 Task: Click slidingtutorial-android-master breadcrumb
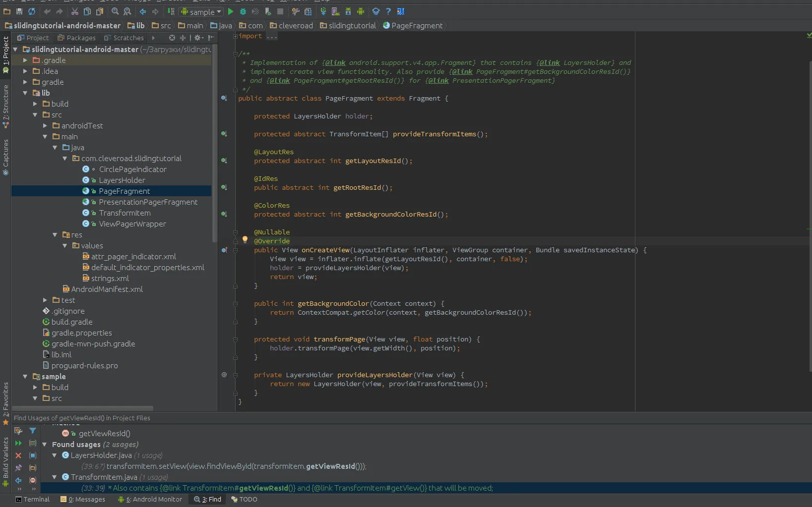coord(63,25)
